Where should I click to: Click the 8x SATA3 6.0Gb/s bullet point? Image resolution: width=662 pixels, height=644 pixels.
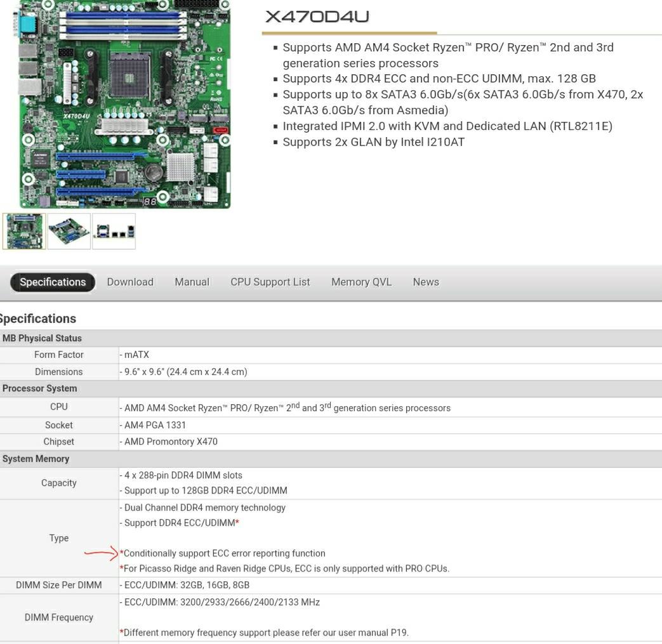tap(463, 103)
